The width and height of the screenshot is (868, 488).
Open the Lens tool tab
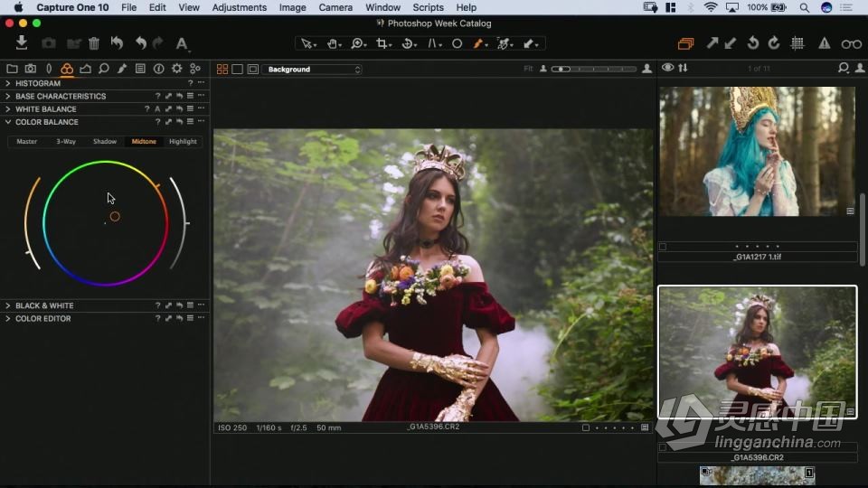[49, 69]
